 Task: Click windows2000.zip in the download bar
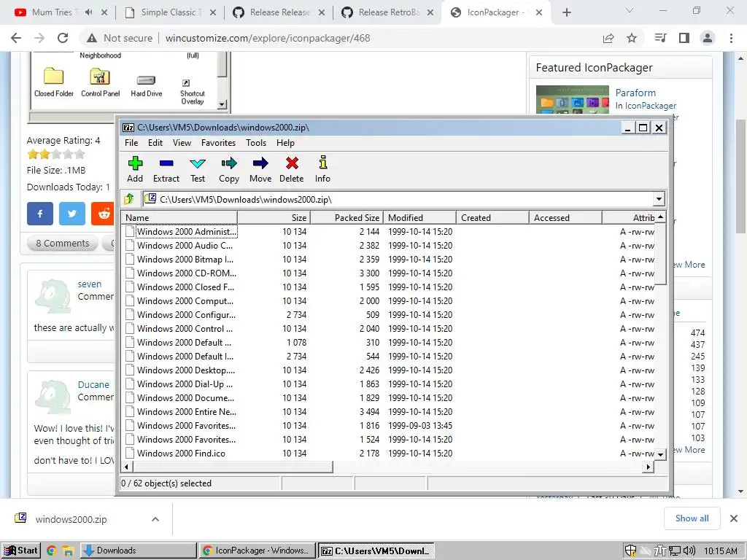pos(71,519)
